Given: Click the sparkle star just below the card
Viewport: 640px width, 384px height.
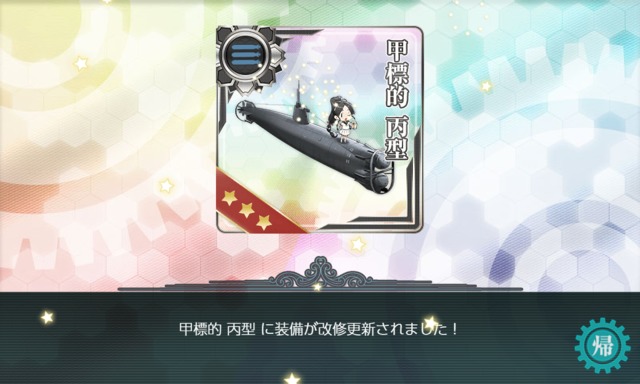Looking at the screenshot, I should point(358,244).
